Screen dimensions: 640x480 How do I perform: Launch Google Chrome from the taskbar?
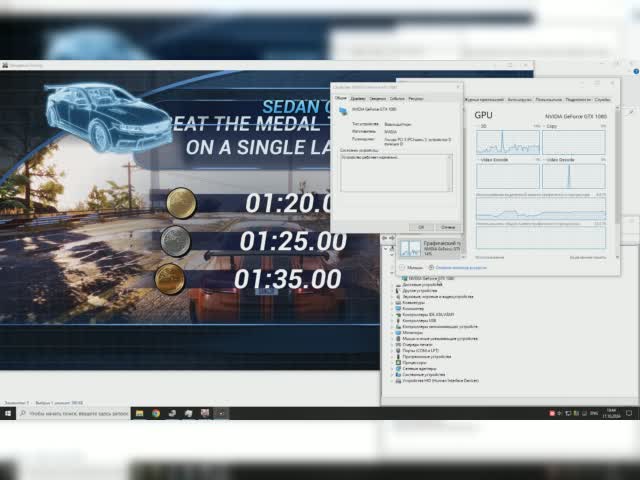(x=156, y=413)
